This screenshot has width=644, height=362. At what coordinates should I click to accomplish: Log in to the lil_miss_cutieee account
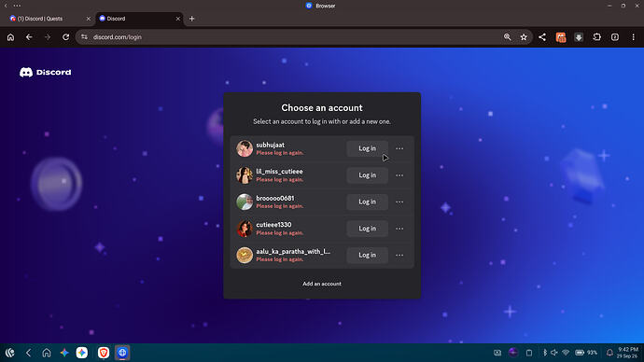pos(367,175)
